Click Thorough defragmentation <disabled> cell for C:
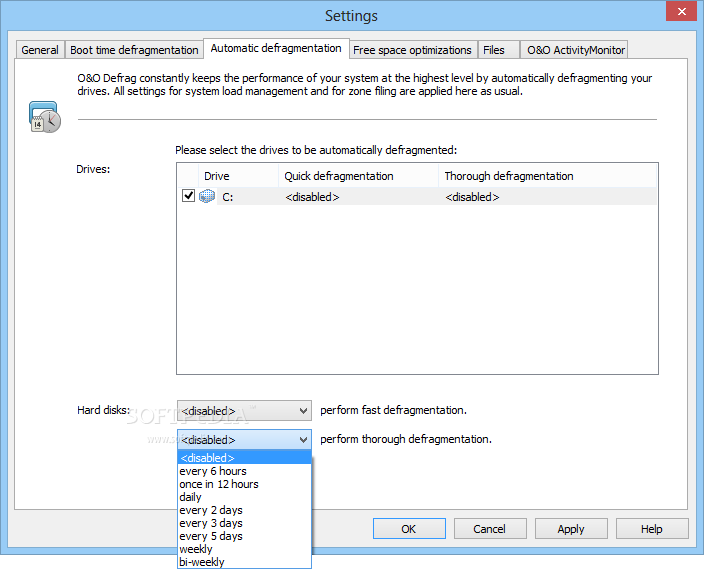Screen dimensions: 704x569 (472, 197)
